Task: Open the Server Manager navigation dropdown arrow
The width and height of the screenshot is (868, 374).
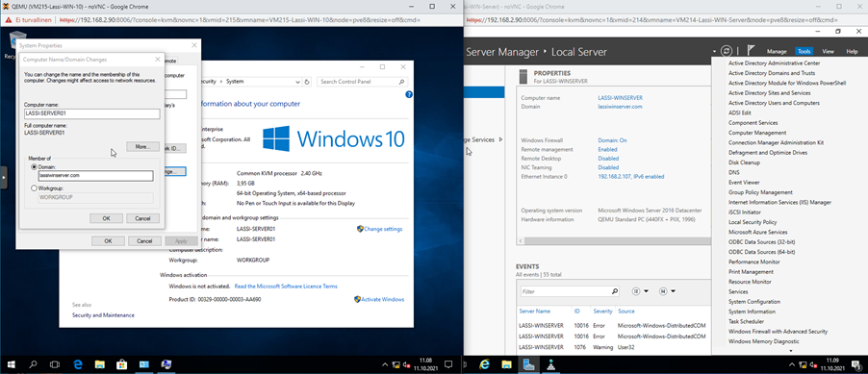Action: [x=715, y=52]
